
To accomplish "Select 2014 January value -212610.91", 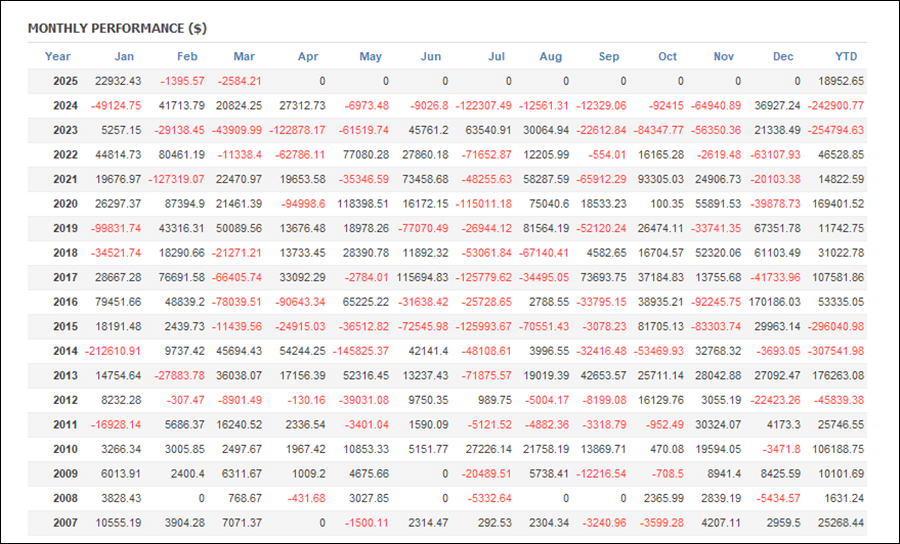I will point(112,351).
